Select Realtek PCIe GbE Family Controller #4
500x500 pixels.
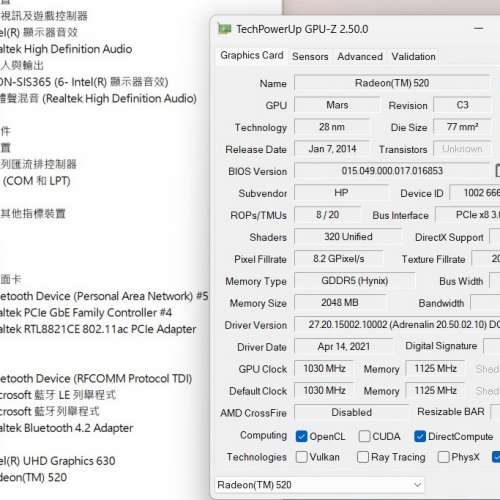[86, 313]
